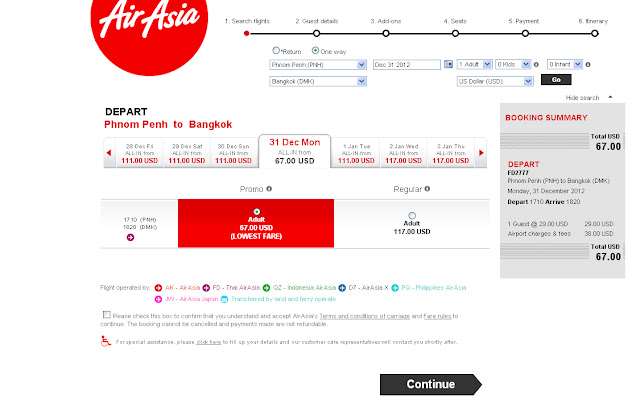Open the Bangkok (DMK) destination dropdown
The width and height of the screenshot is (640, 412).
318,81
